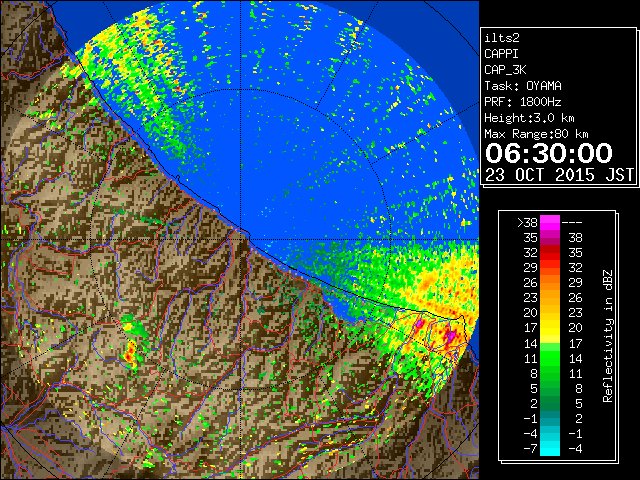
Task: Pick the cyan swatch at legend bottom
Action: (x=550, y=449)
